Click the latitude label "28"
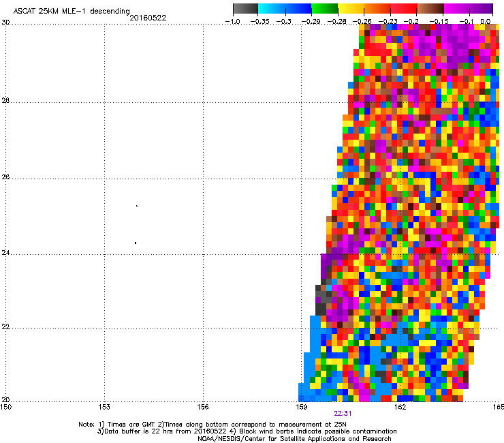This screenshot has width=504, height=443. point(5,101)
